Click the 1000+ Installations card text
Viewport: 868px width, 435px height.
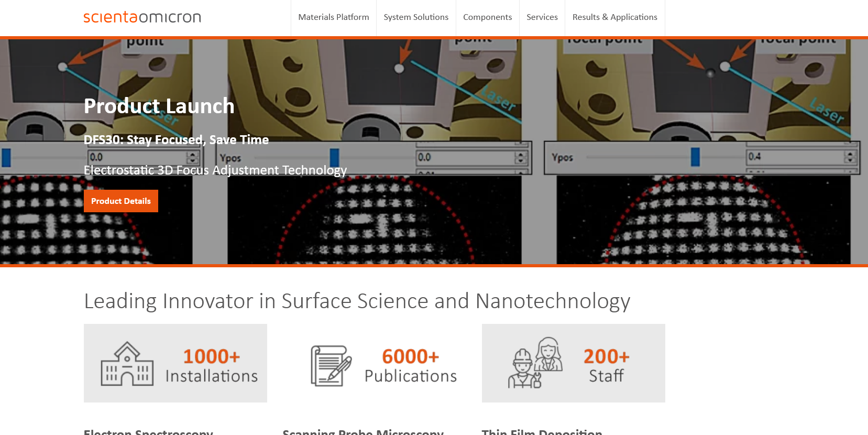pos(212,365)
